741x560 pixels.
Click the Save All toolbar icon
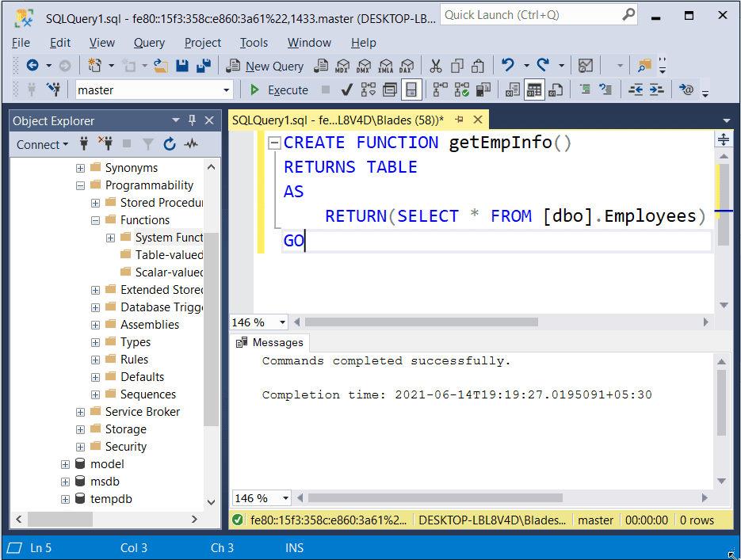coord(204,66)
